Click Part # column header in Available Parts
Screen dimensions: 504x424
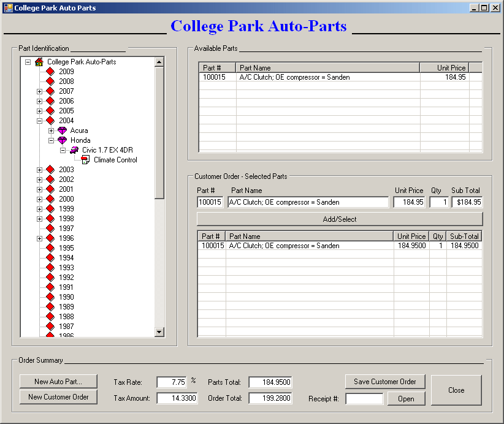[217, 68]
